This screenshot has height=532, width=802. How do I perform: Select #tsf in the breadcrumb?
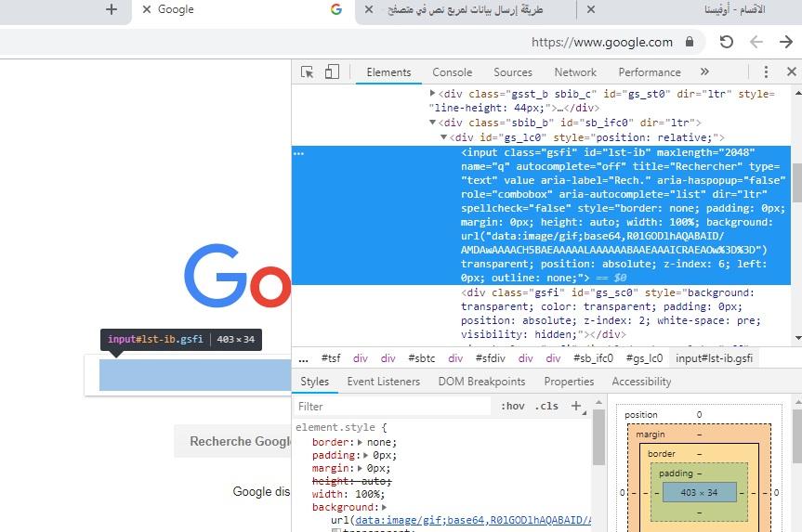331,358
